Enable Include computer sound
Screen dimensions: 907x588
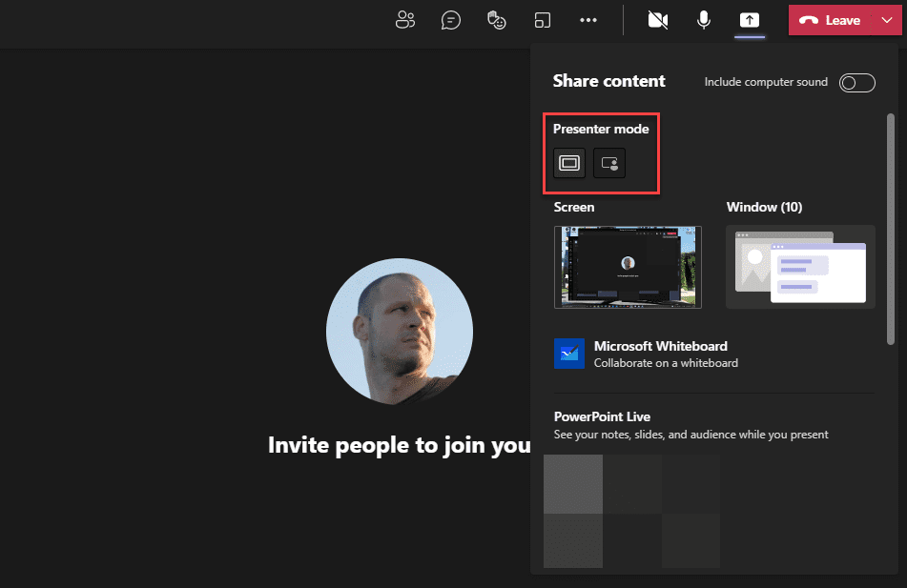click(855, 82)
